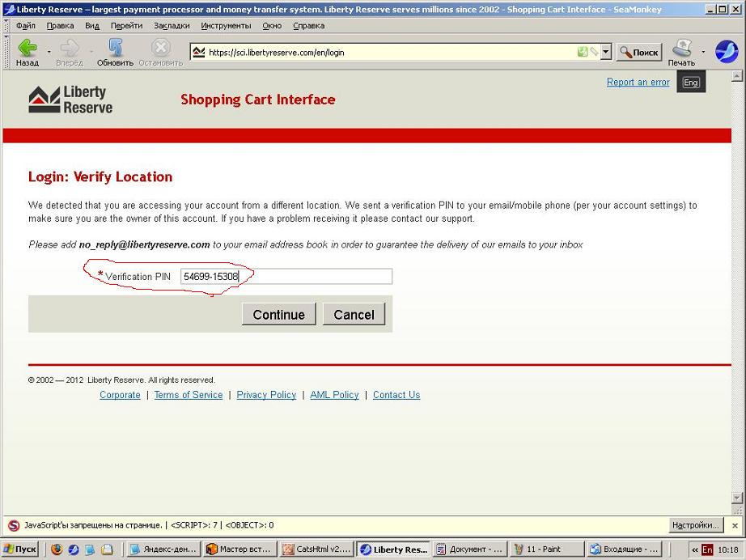Click the 10:18 system clock
The height and width of the screenshot is (560, 746).
pos(728,549)
